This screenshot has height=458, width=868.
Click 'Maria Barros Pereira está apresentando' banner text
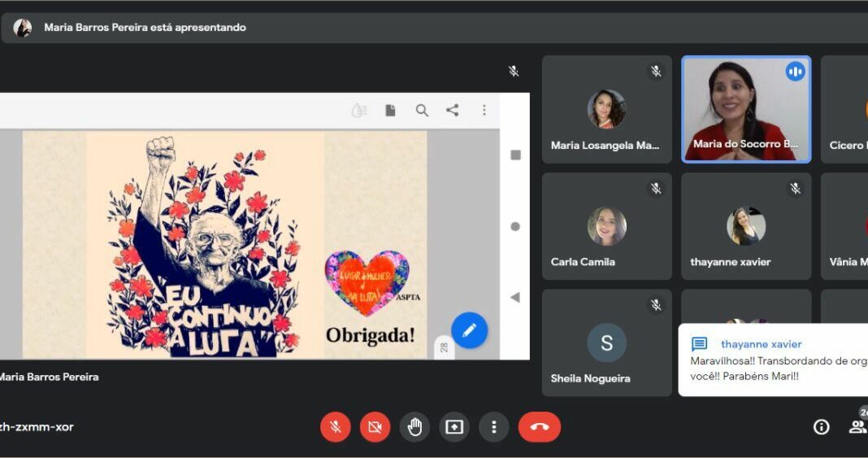(145, 27)
